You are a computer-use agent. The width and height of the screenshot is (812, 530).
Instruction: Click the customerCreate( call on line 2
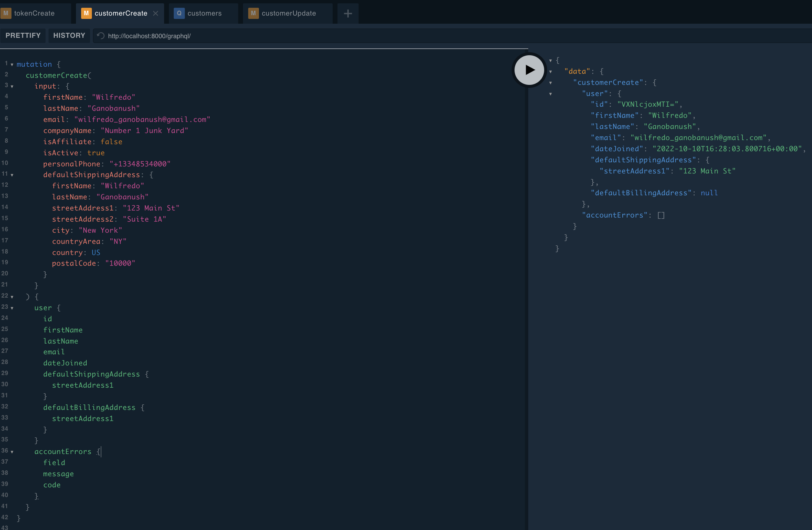click(59, 75)
